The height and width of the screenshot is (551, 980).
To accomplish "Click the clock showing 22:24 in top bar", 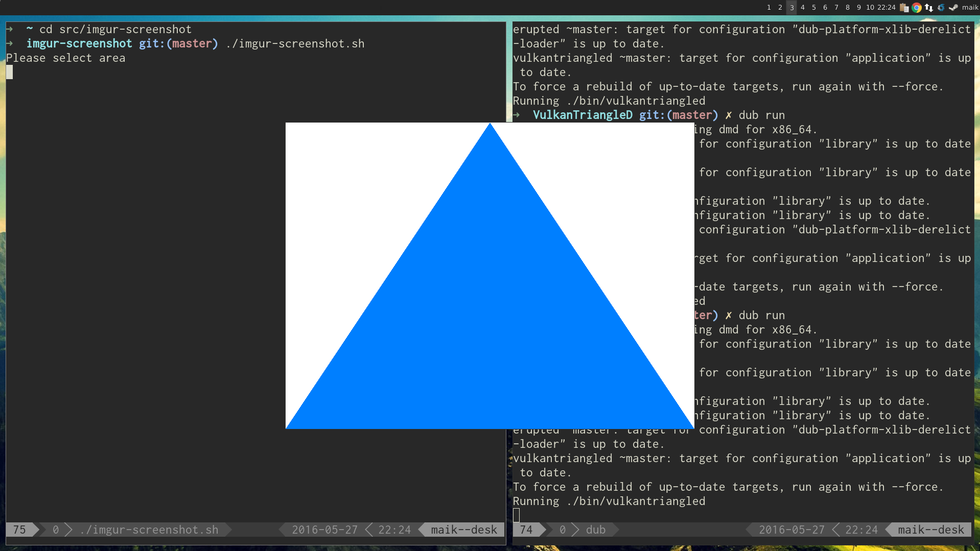I will click(885, 7).
